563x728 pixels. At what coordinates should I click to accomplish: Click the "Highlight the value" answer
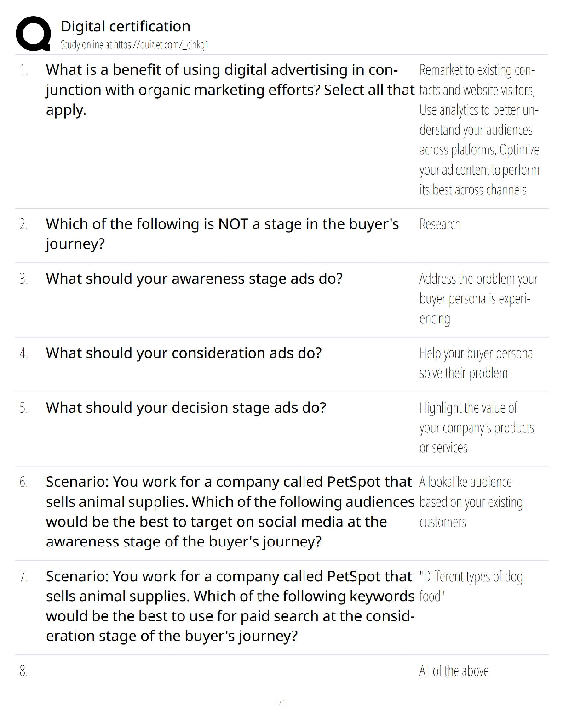(477, 427)
